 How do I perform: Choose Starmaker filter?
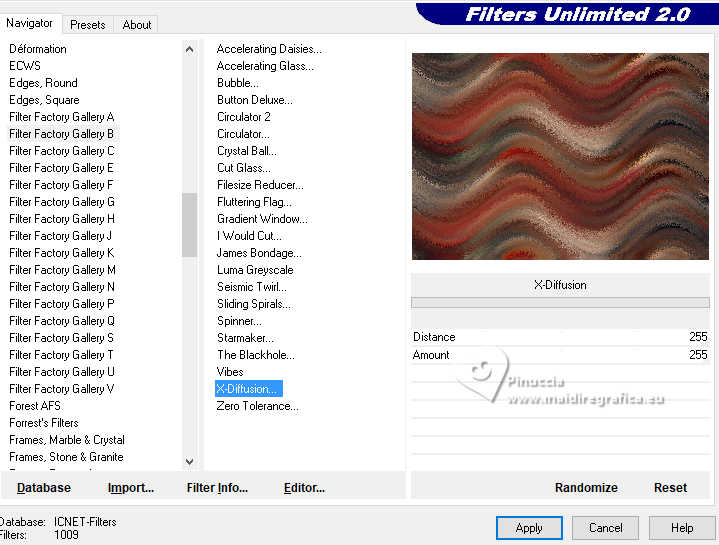(245, 337)
